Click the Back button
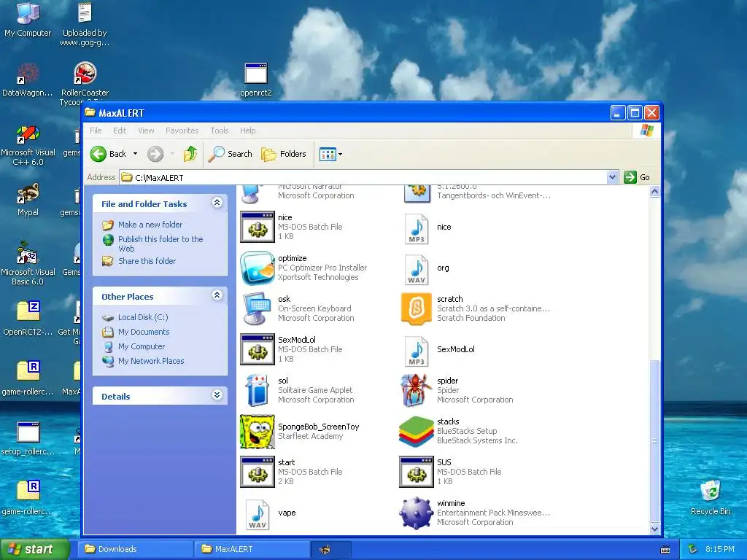Screen dimensions: 747x560 (109, 154)
